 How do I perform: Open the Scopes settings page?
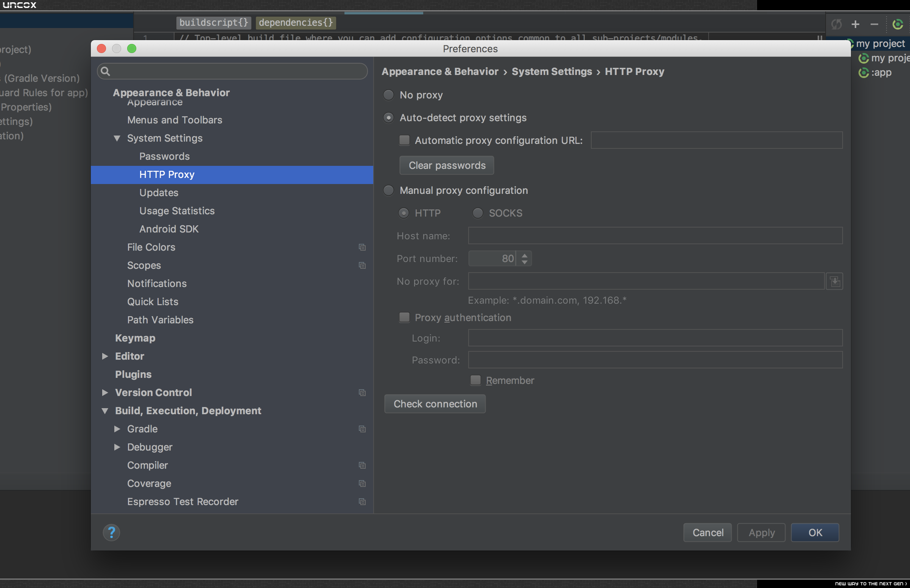pos(144,265)
